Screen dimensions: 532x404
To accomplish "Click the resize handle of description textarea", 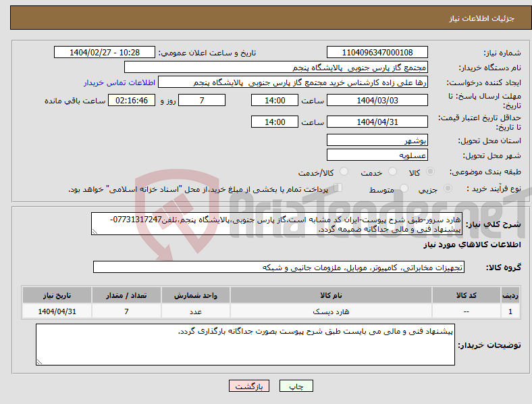I will [x=95, y=232].
